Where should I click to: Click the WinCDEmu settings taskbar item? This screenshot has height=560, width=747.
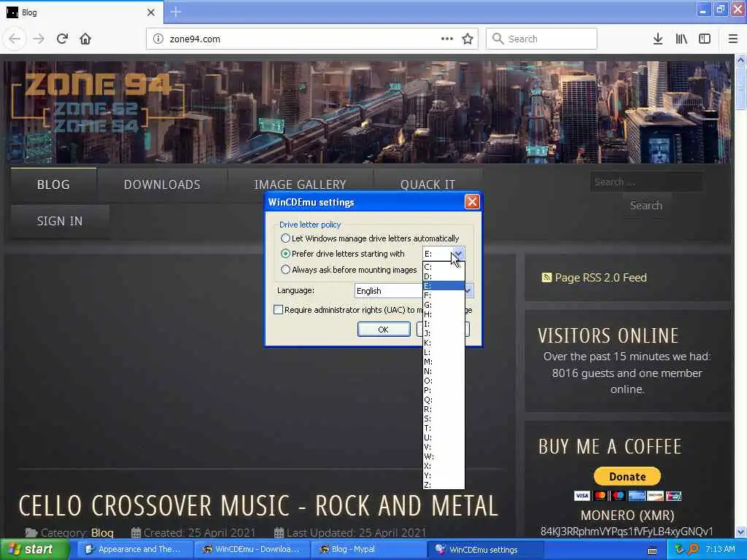tap(485, 549)
